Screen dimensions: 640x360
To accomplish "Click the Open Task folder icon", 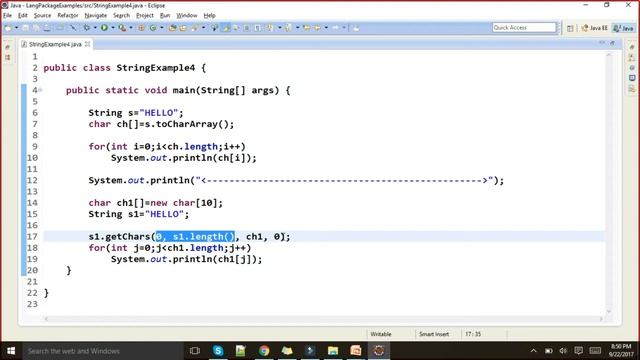I will (183, 28).
